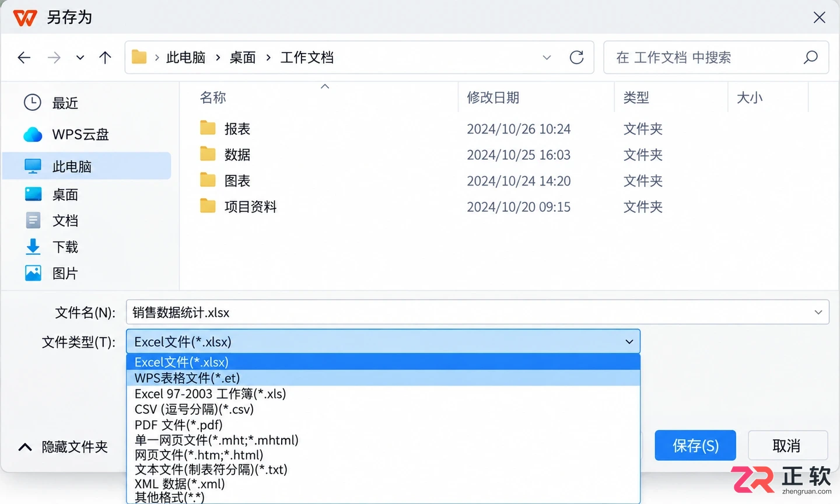Select the 图表 folder

tap(237, 181)
